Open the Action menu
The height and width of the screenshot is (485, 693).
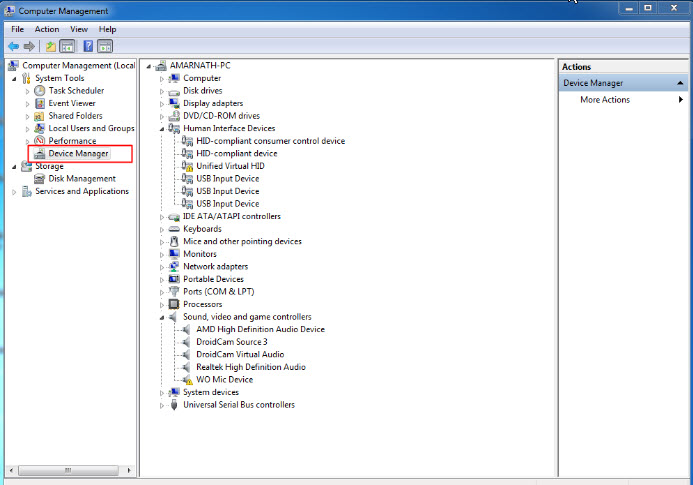(47, 29)
